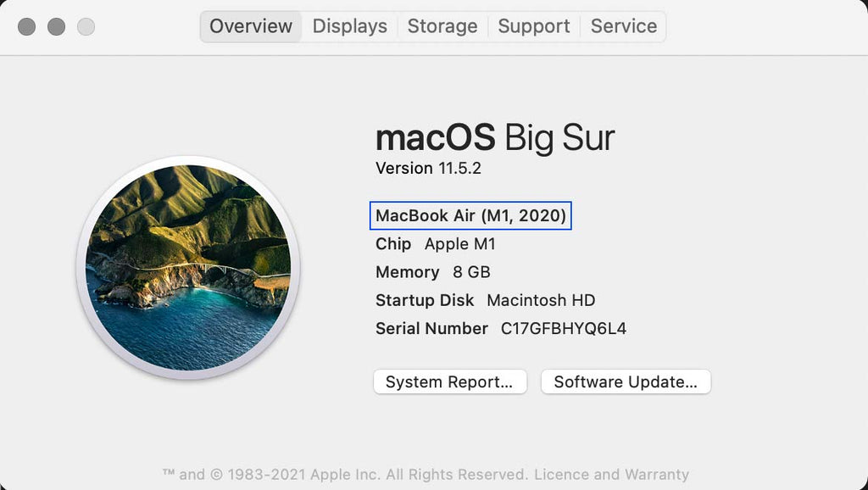Click the Memory 8 GB line

(432, 272)
